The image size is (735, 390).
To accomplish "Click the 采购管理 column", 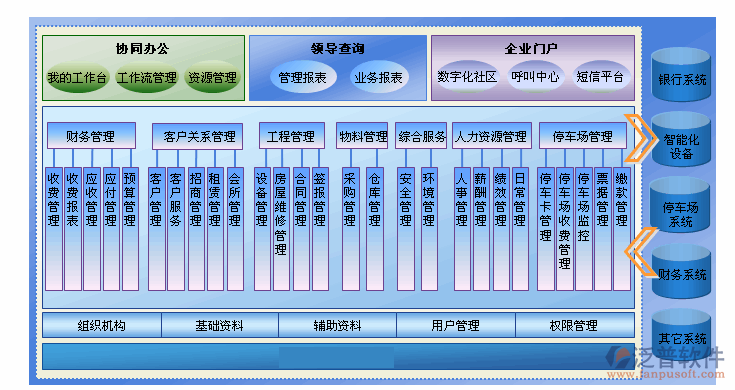I will pos(351,229).
